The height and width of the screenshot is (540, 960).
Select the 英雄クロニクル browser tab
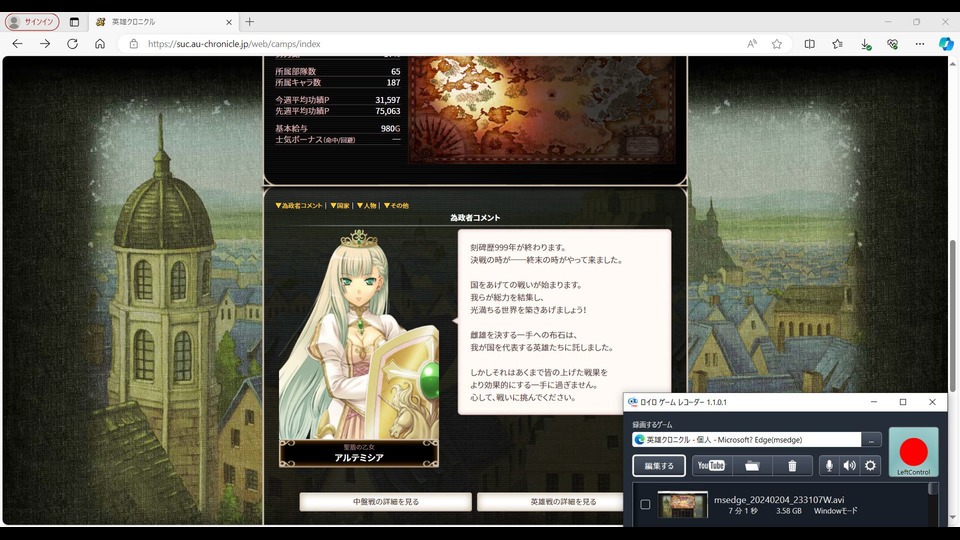point(162,22)
